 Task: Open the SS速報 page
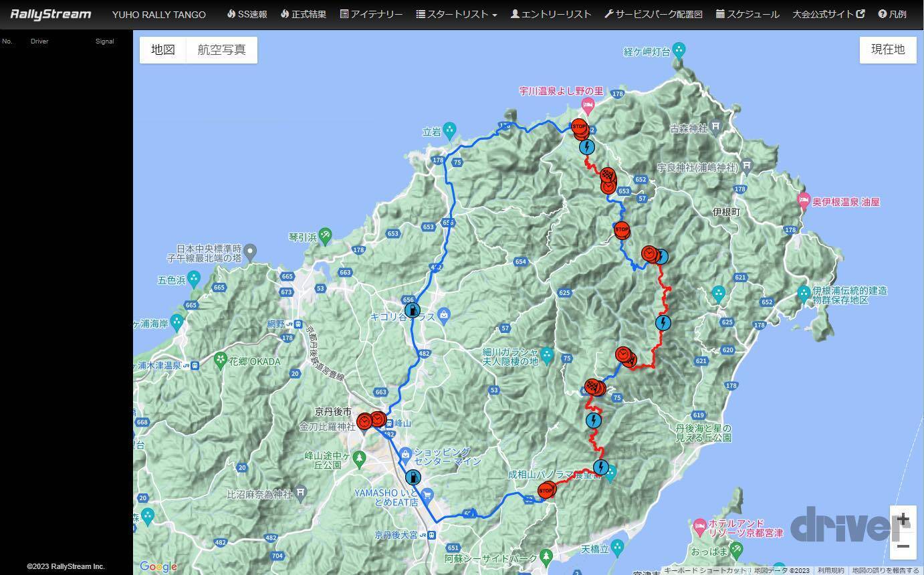(x=247, y=14)
